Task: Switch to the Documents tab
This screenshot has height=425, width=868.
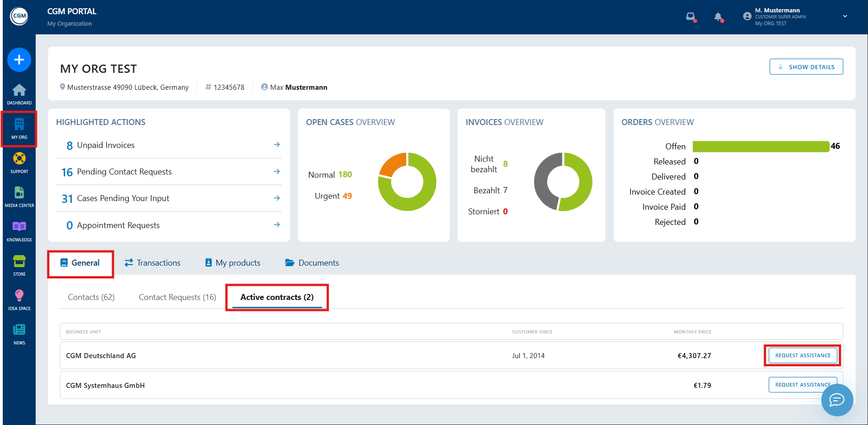Action: click(x=312, y=263)
